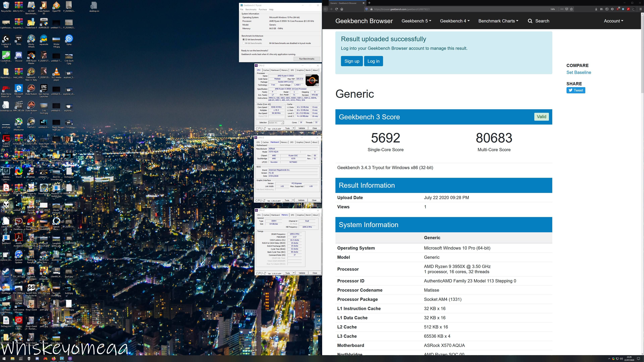
Task: Click the back arrow in Firefox
Action: (326, 9)
